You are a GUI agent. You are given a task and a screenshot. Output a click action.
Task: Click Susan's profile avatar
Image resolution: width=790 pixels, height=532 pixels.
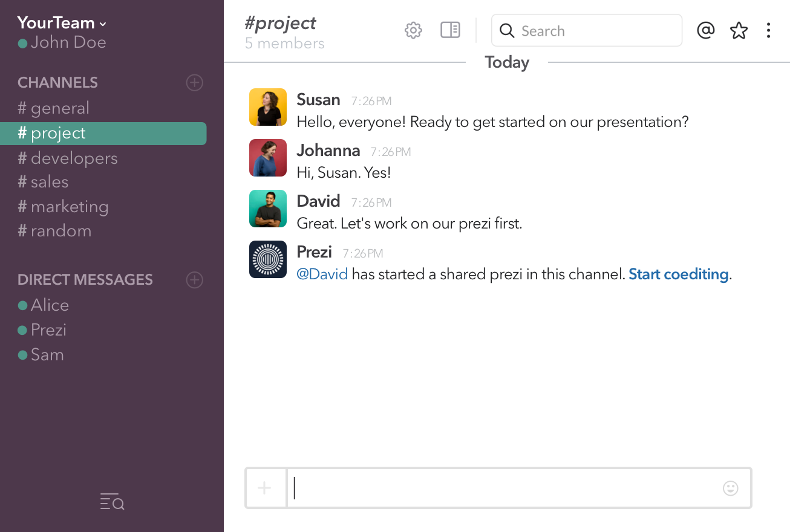tap(267, 108)
